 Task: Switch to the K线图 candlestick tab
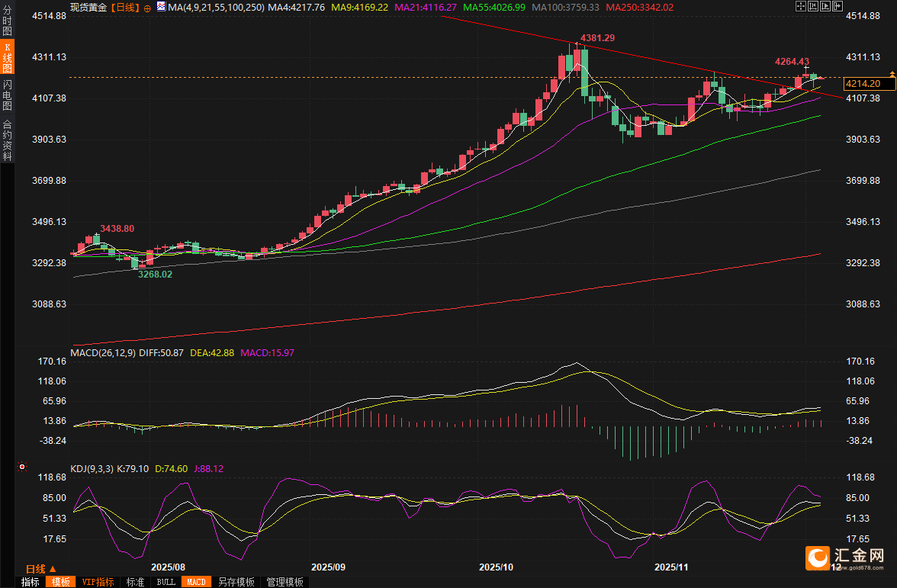(x=7, y=56)
